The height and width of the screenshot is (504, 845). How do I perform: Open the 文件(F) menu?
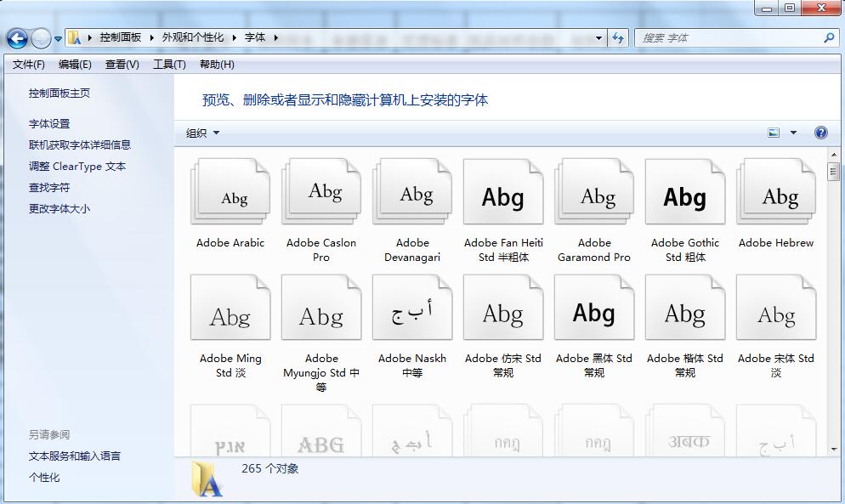tap(29, 65)
